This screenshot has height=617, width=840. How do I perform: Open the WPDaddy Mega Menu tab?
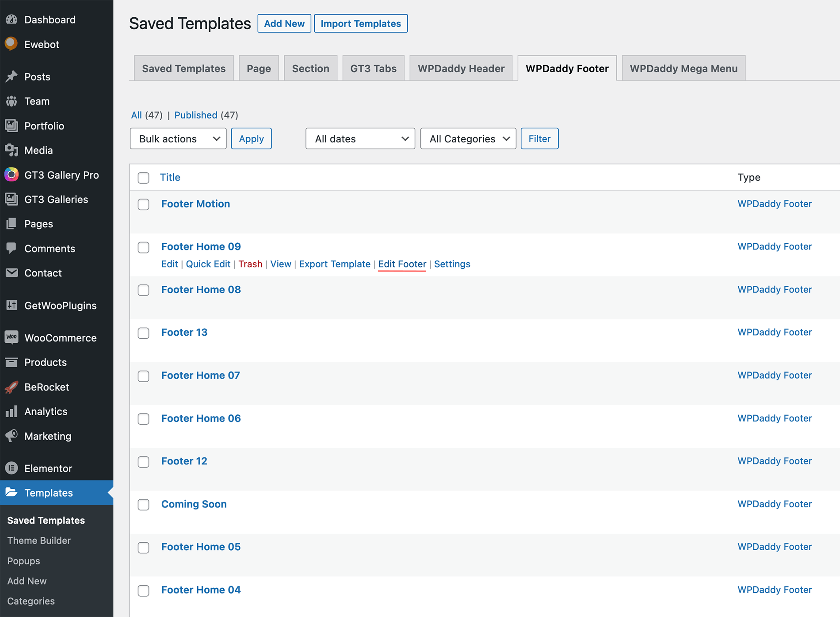pos(683,68)
